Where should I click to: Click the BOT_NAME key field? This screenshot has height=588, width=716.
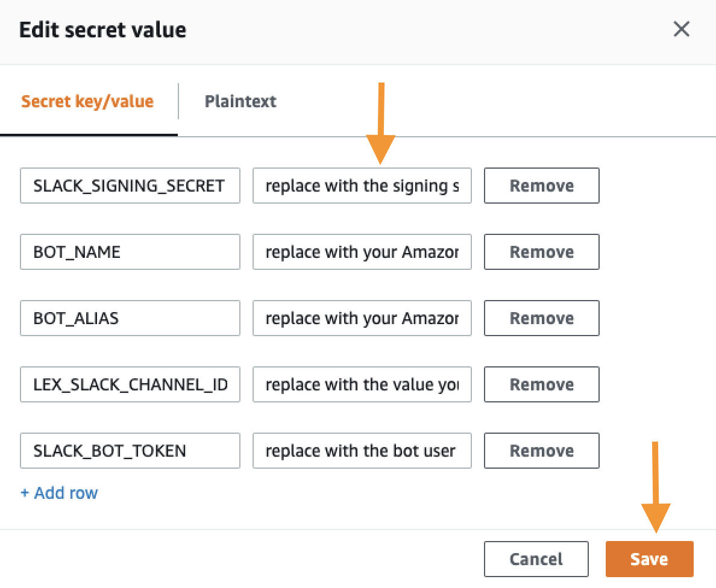[x=130, y=252]
